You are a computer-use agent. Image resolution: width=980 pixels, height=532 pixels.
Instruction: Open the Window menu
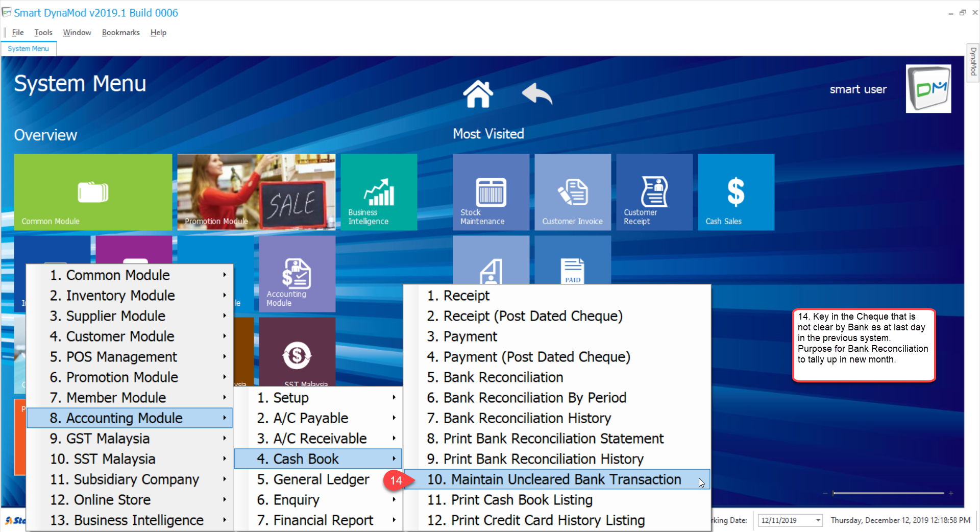point(77,32)
